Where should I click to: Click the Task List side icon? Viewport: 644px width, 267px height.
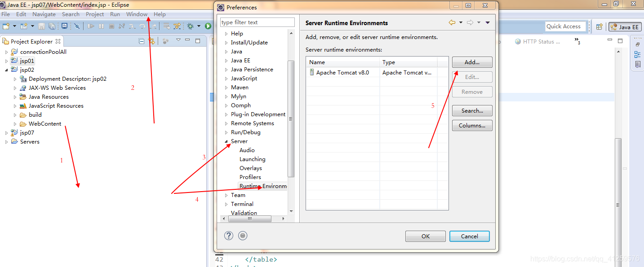(x=638, y=65)
